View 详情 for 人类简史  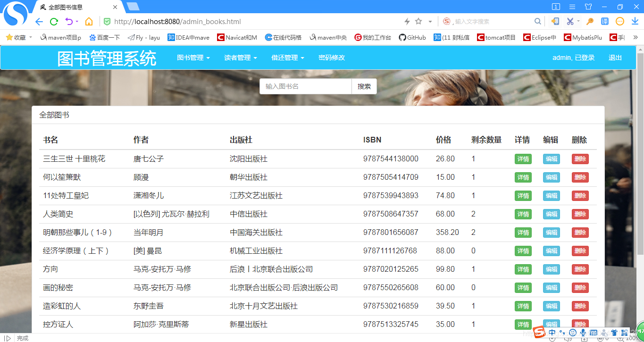point(523,214)
